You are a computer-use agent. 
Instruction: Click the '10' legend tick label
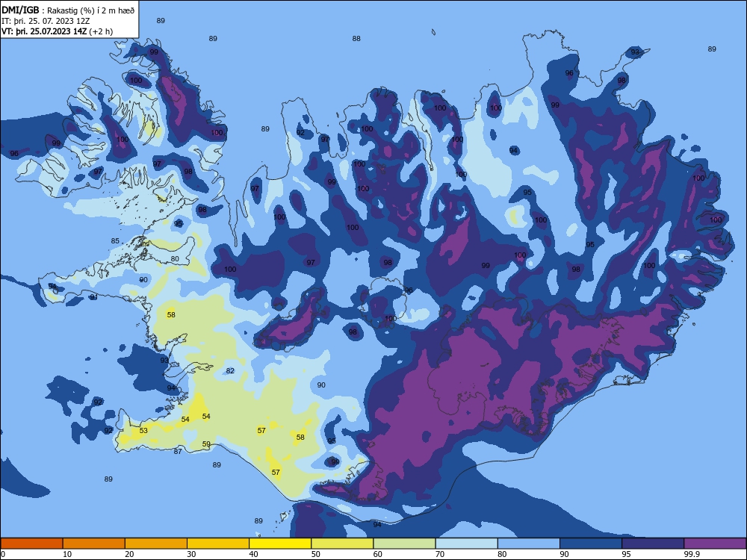[x=67, y=554]
